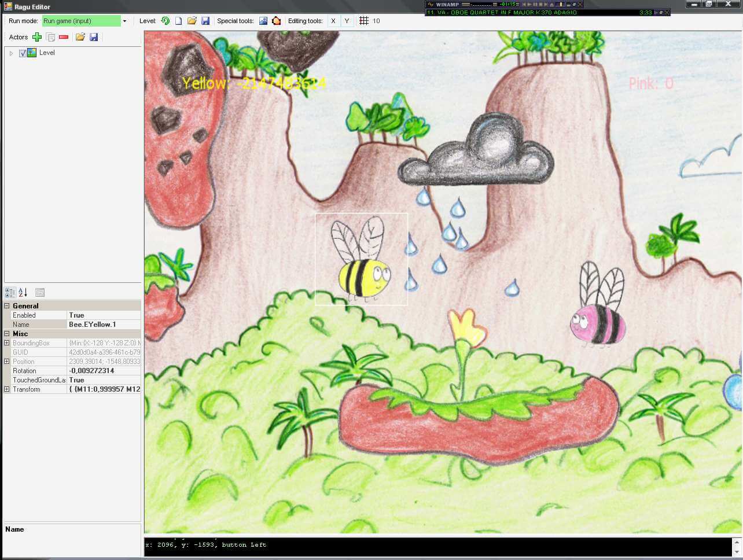Select the Level item in the actors tree
743x560 pixels.
tap(47, 53)
